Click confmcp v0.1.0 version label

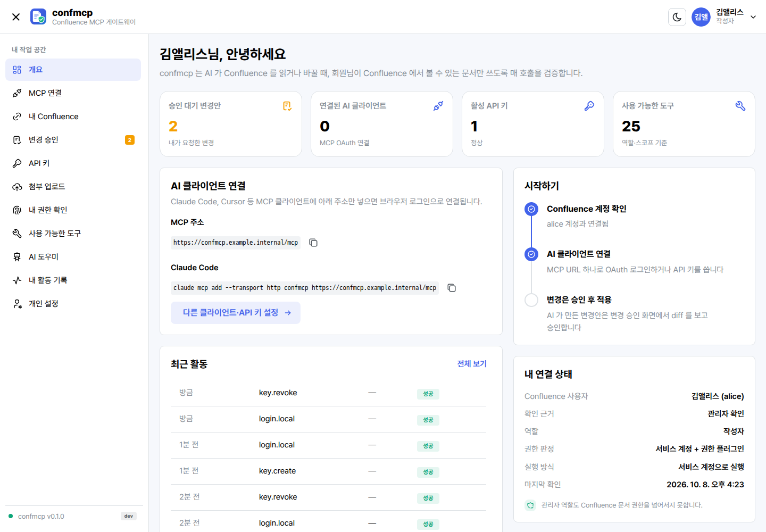point(41,517)
